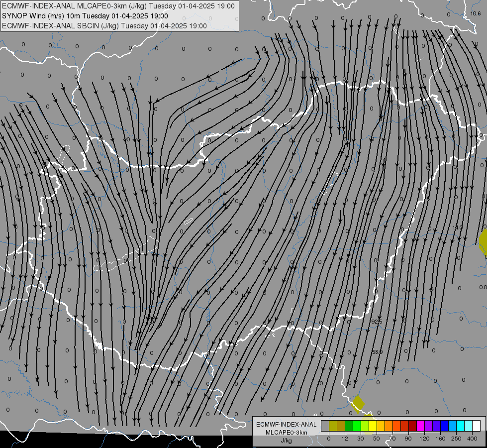Click the '10.6' value at top right
This screenshot has width=487, height=448.
tap(475, 13)
